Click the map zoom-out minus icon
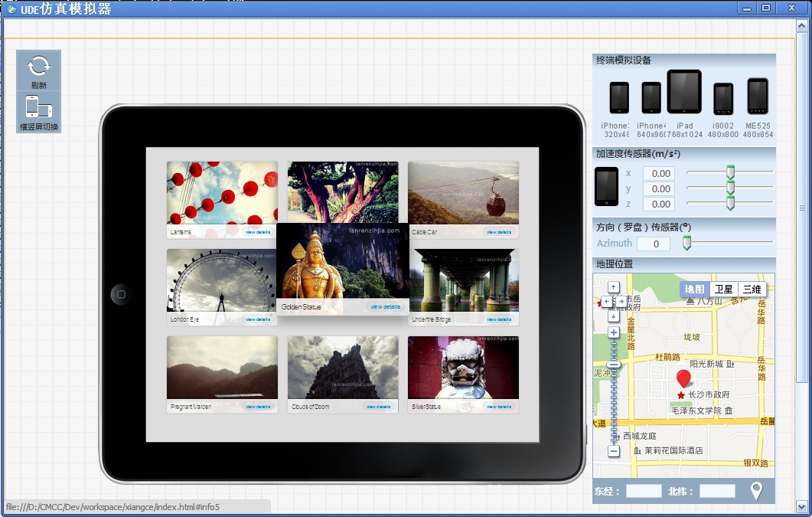 tap(615, 453)
